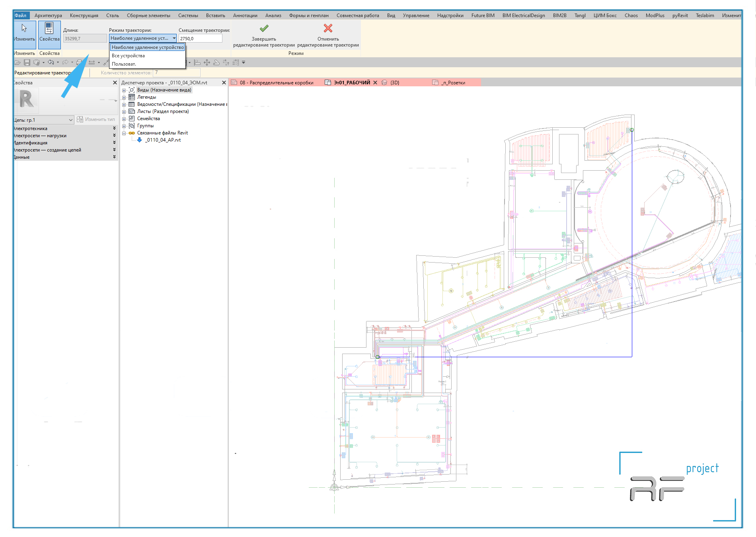The height and width of the screenshot is (537, 756).
Task: Click the aligned dimension measure icon
Action: [x=92, y=62]
